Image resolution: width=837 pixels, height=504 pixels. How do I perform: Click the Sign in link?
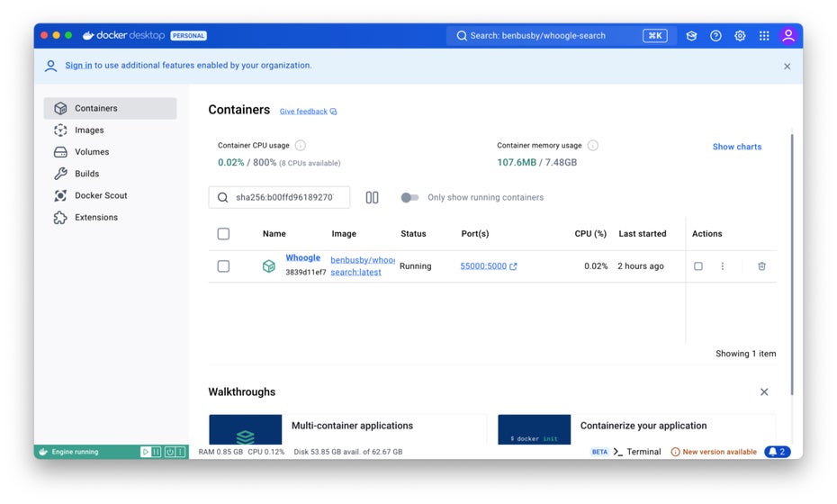(x=78, y=65)
